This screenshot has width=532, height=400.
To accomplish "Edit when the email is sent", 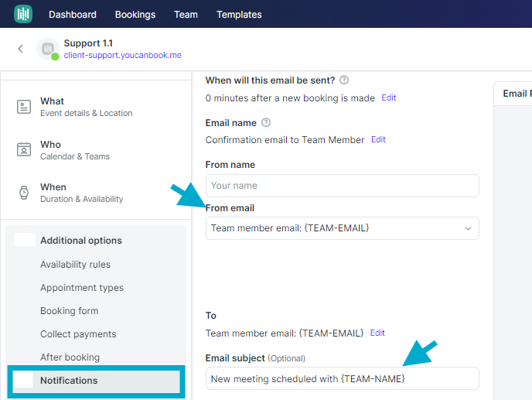I will 389,98.
